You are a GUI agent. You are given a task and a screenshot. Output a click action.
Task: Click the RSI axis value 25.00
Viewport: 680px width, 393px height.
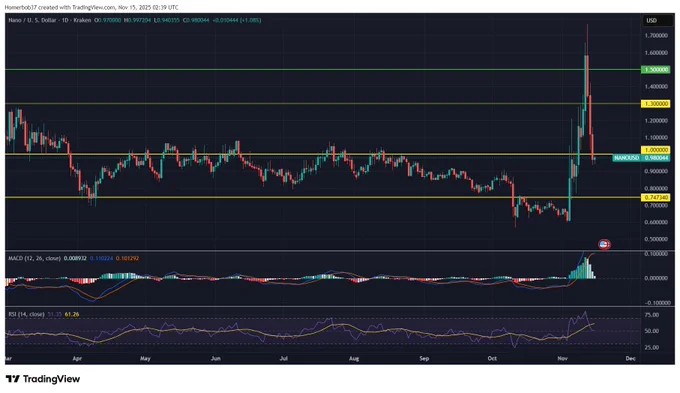[652, 347]
